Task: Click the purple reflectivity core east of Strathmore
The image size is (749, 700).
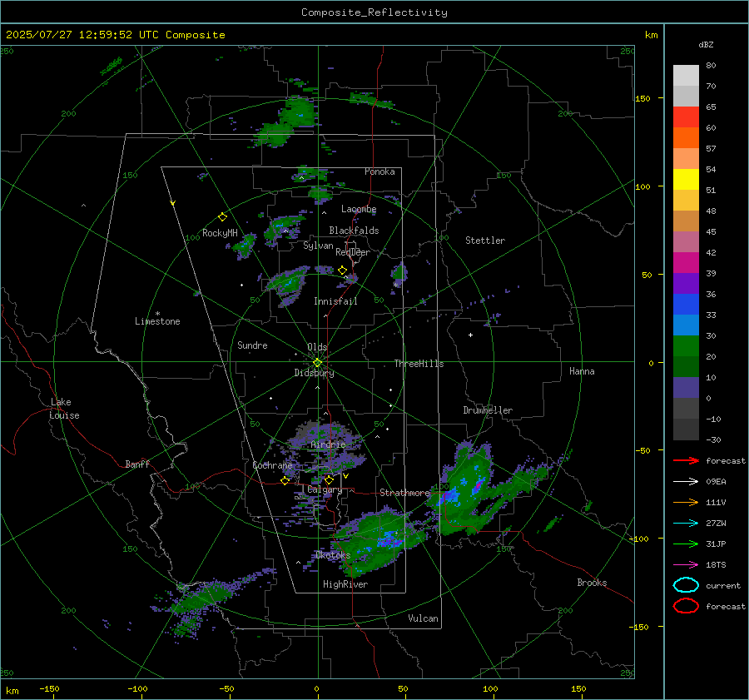Action: pos(479,486)
